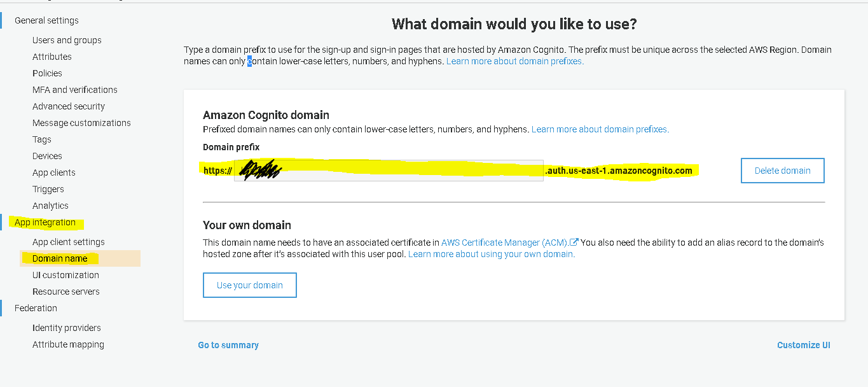Go to Resource servers
This screenshot has height=387, width=868.
click(x=66, y=292)
